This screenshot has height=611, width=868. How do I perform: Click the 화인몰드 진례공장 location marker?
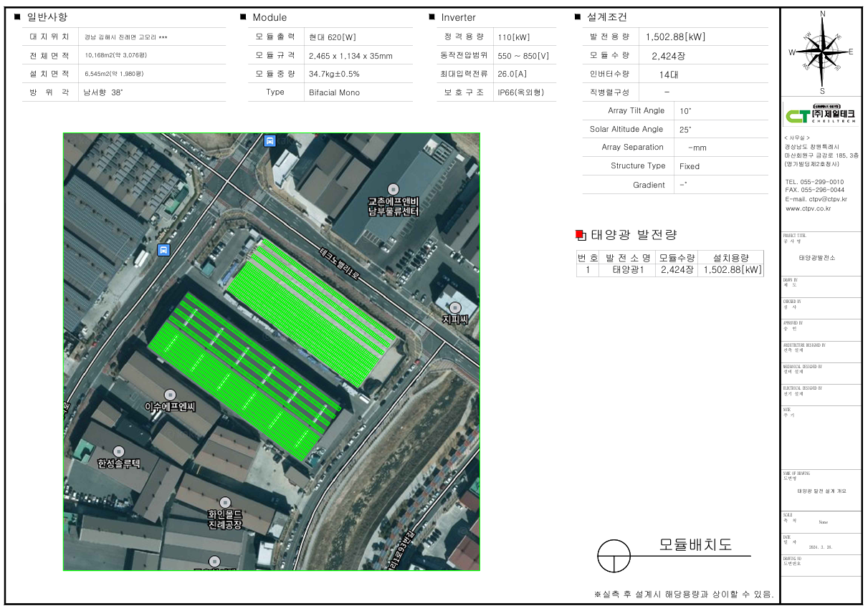pyautogui.click(x=226, y=502)
